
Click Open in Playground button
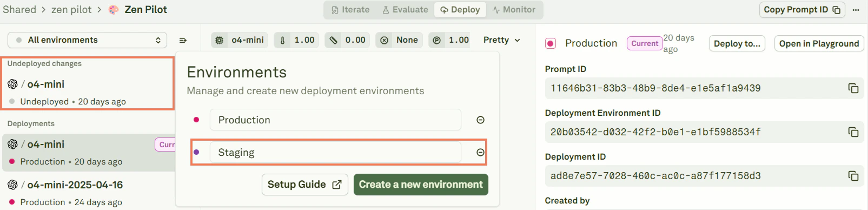point(819,44)
